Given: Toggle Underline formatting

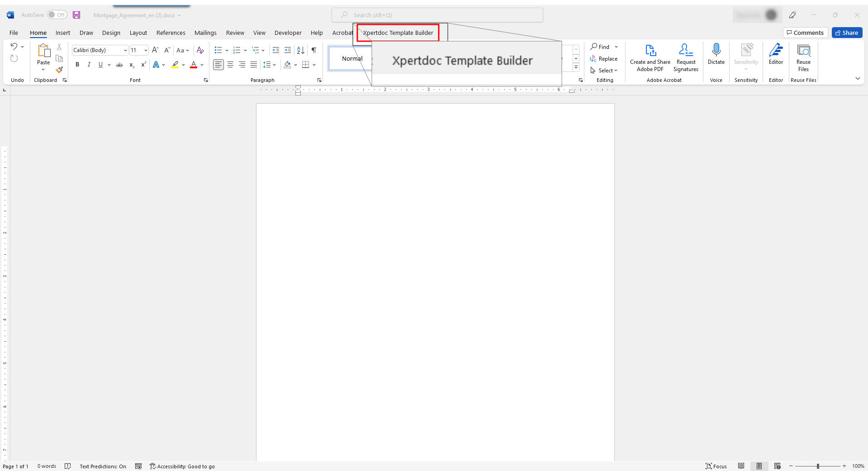Looking at the screenshot, I should coord(100,65).
